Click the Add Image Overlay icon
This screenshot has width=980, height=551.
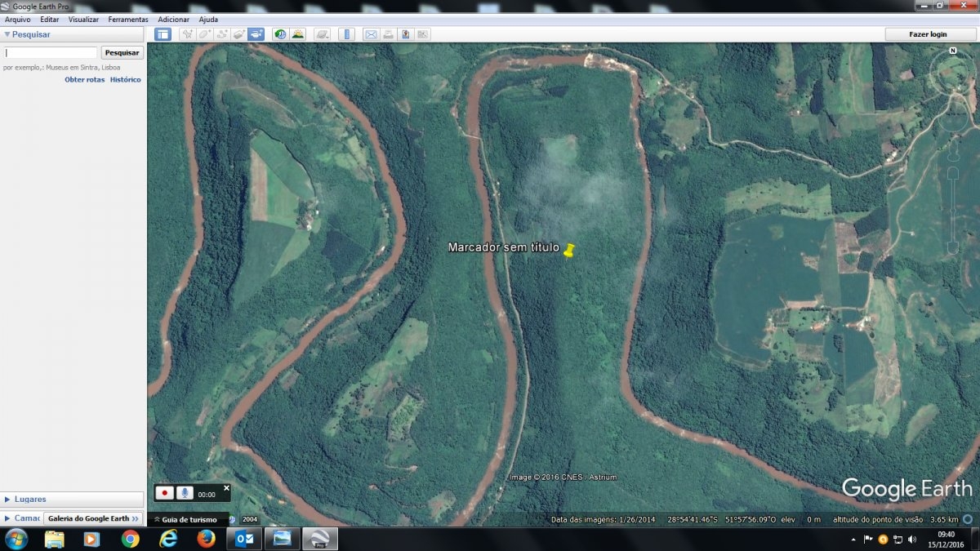238,34
